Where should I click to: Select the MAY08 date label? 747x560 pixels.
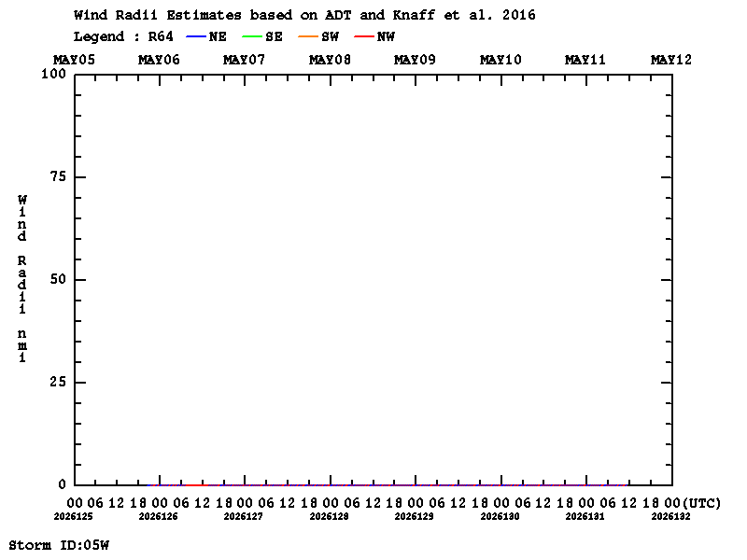(x=330, y=60)
